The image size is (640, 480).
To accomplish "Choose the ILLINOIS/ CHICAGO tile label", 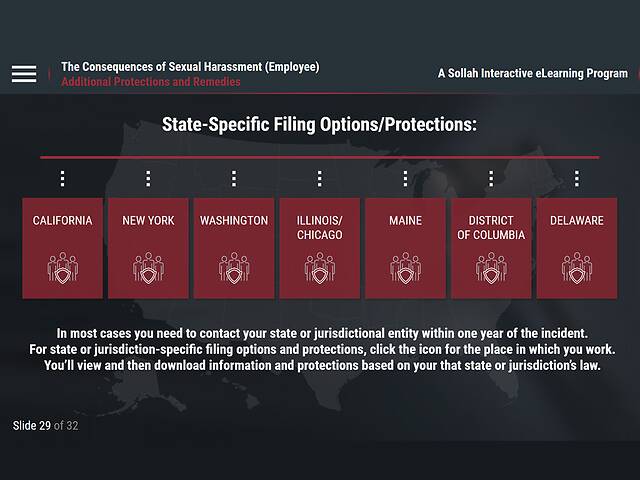I will [x=320, y=227].
